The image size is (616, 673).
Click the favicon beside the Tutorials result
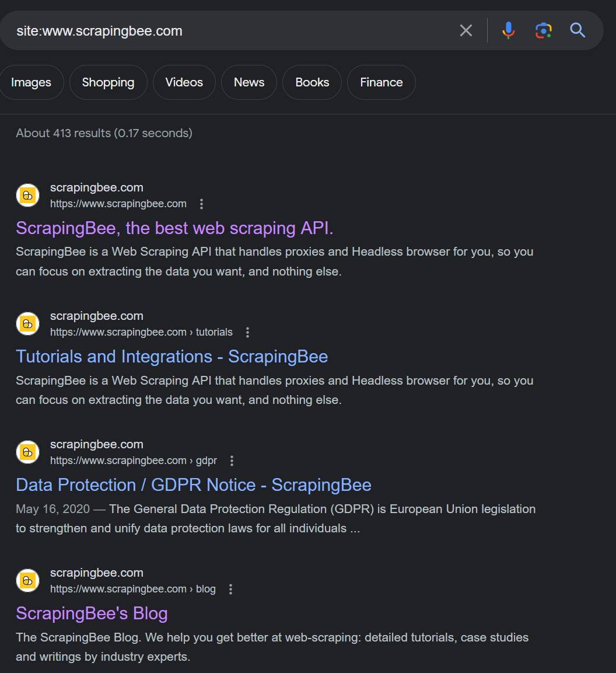pyautogui.click(x=27, y=323)
